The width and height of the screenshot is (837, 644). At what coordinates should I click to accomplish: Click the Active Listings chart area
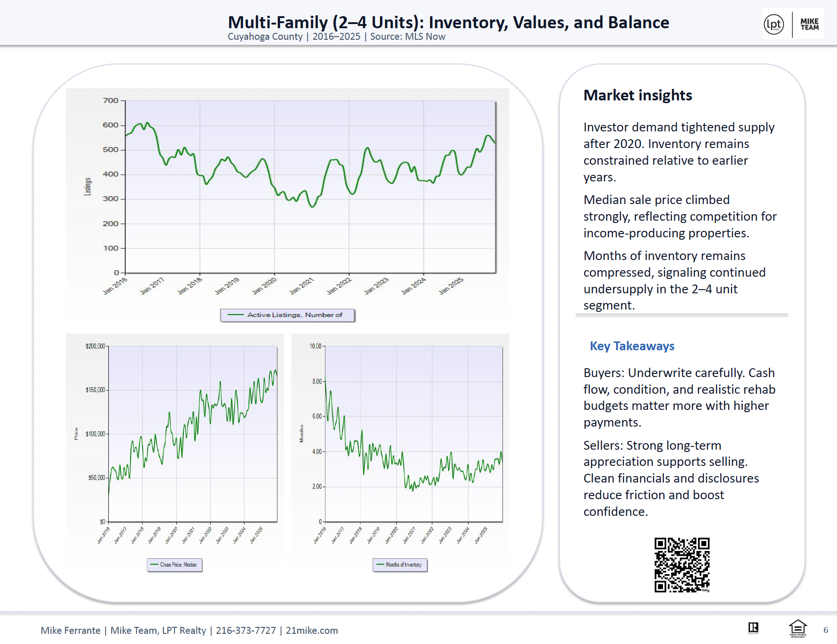click(310, 187)
